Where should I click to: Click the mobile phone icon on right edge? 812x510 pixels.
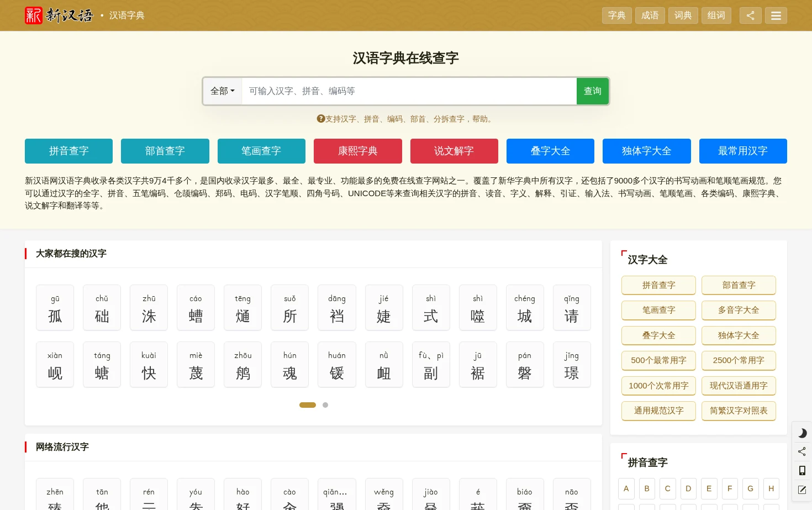pos(802,471)
